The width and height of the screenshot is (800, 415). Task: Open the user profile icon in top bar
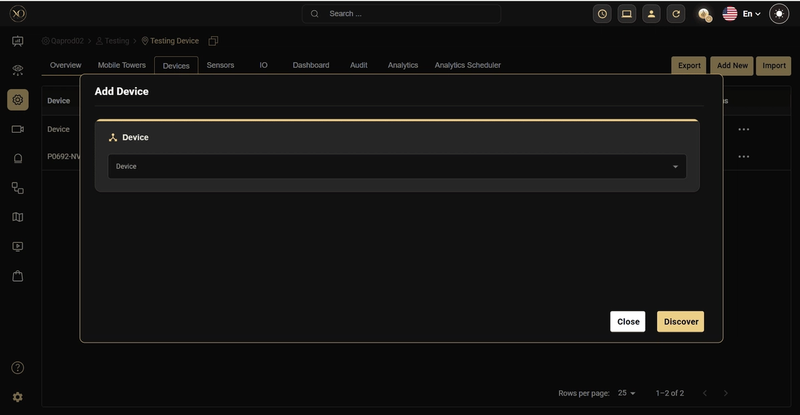pos(651,14)
